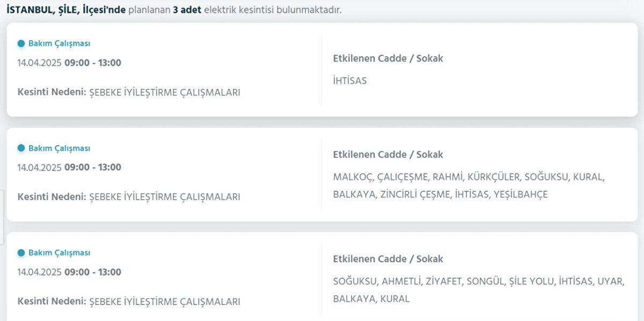Click the 14.04.2025 09:00 - 13:00 time in the top card
Image resolution: width=644 pixels, height=321 pixels.
[69, 63]
